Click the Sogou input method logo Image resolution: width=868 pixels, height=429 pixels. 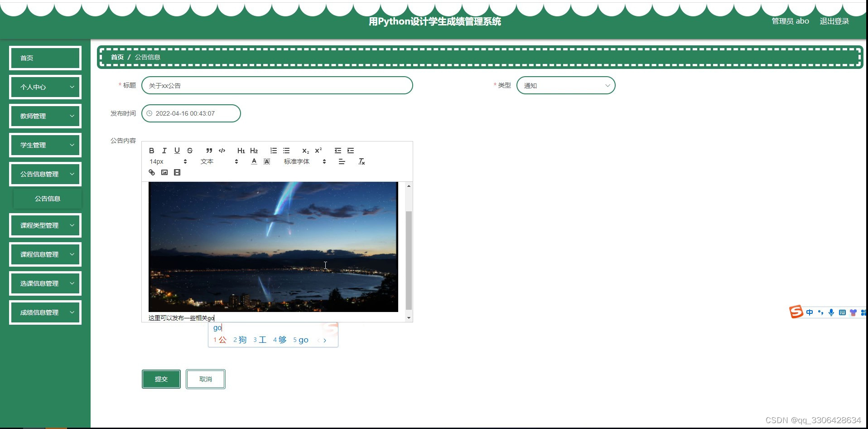point(796,312)
